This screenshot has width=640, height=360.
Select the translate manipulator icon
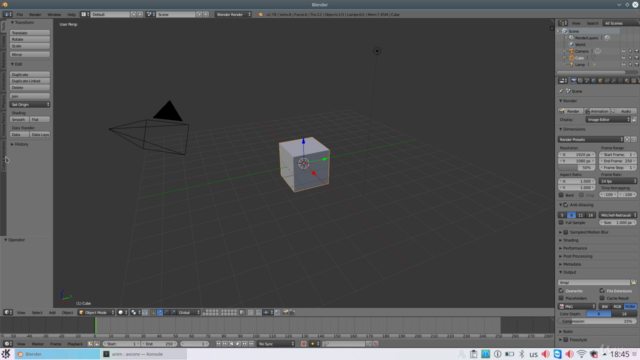tap(160, 312)
